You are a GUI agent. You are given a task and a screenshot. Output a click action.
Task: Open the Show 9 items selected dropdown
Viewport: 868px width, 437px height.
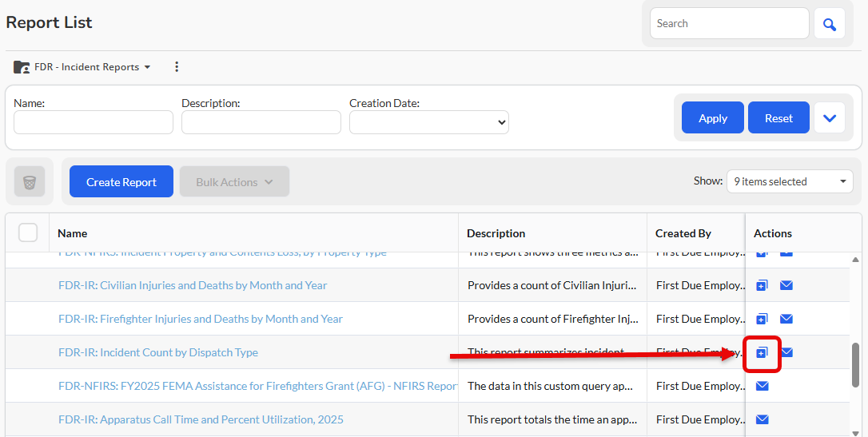click(790, 181)
